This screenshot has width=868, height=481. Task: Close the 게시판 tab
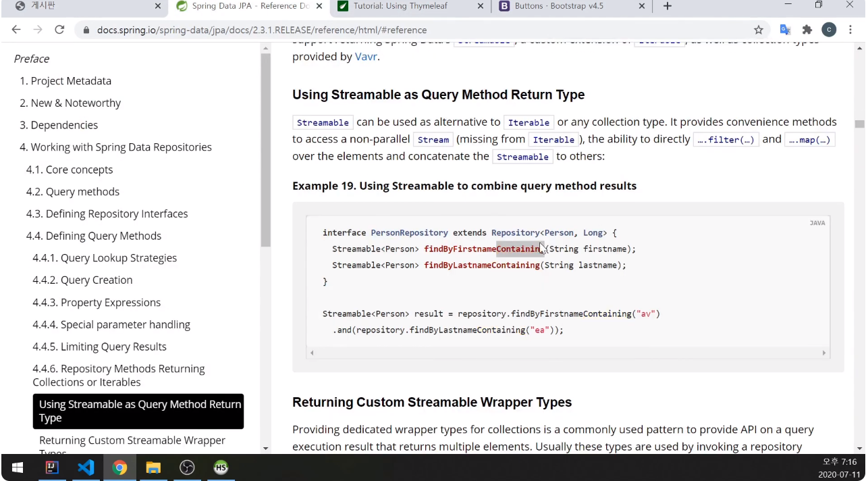coord(158,6)
